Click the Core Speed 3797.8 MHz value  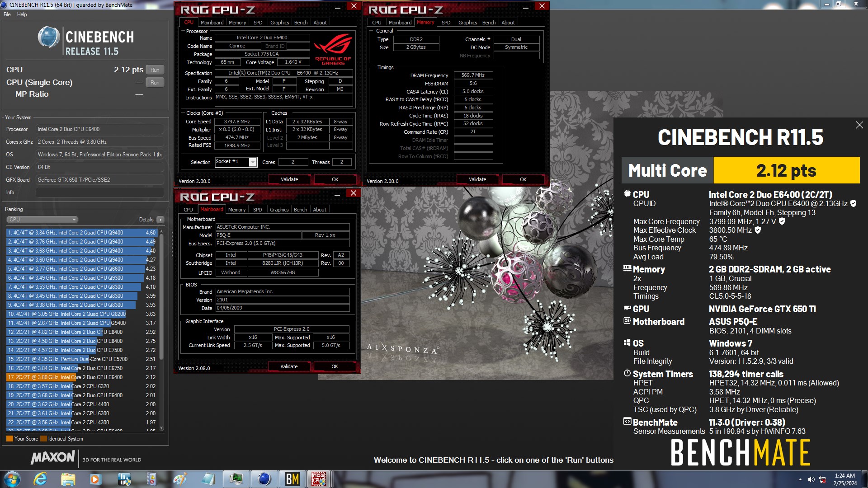(x=237, y=122)
